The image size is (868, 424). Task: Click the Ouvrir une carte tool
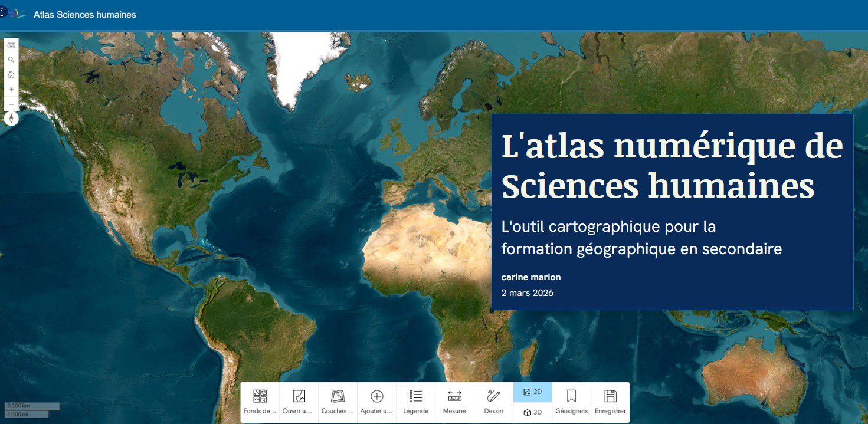pyautogui.click(x=299, y=402)
